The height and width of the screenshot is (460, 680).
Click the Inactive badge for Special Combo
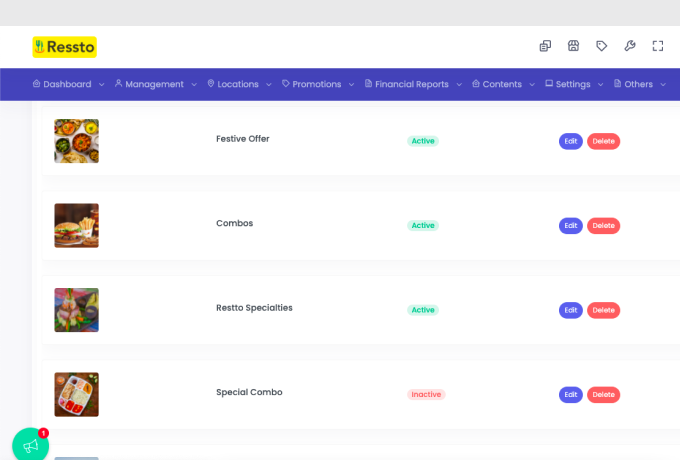pos(426,395)
